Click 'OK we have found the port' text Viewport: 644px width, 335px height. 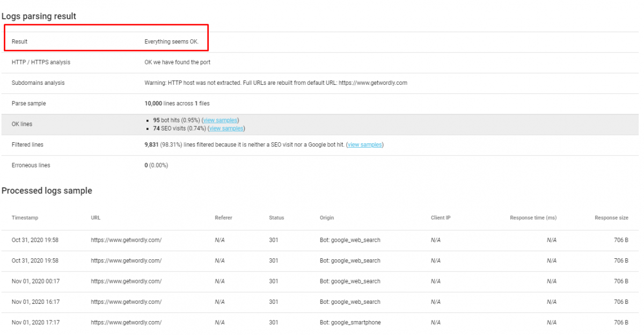(178, 62)
